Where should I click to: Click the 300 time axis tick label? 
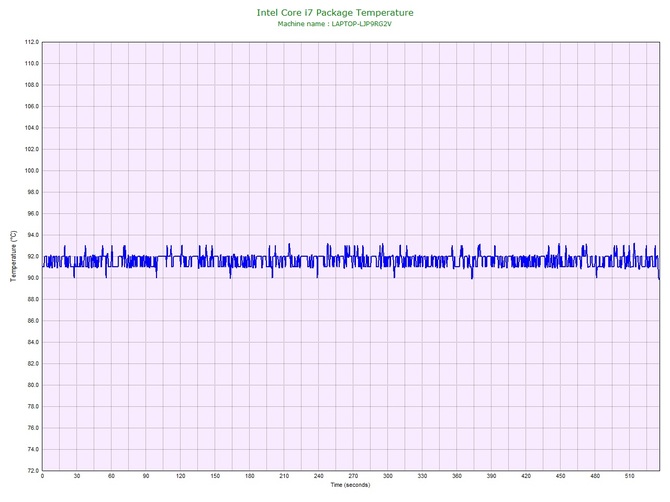pyautogui.click(x=388, y=476)
